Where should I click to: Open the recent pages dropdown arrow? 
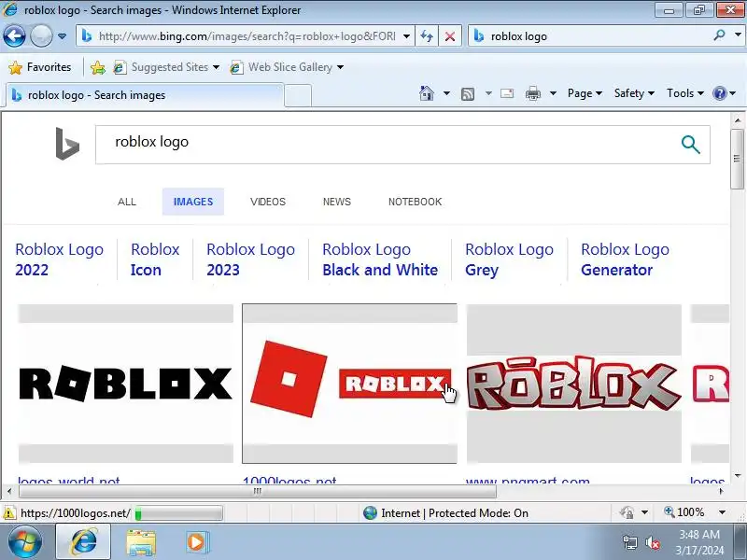click(62, 36)
